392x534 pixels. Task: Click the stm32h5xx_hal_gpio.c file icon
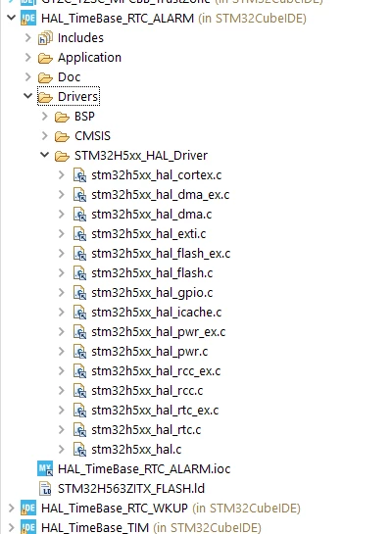(x=79, y=293)
